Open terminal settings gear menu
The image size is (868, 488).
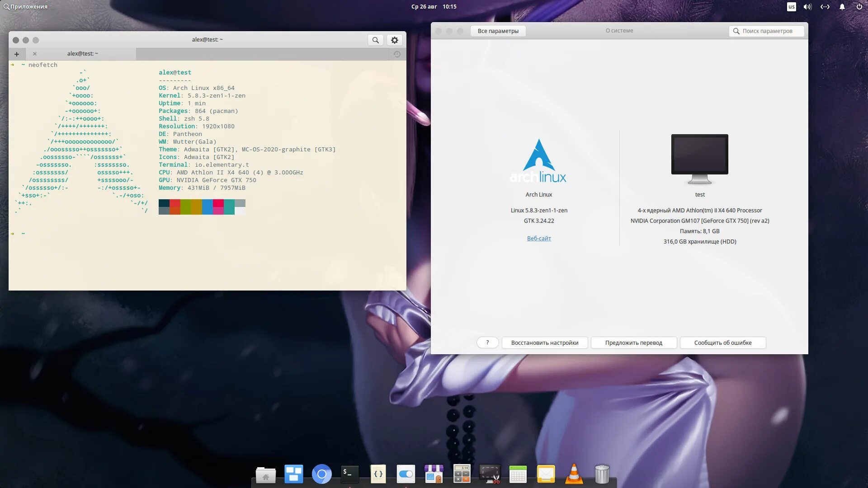(x=394, y=40)
